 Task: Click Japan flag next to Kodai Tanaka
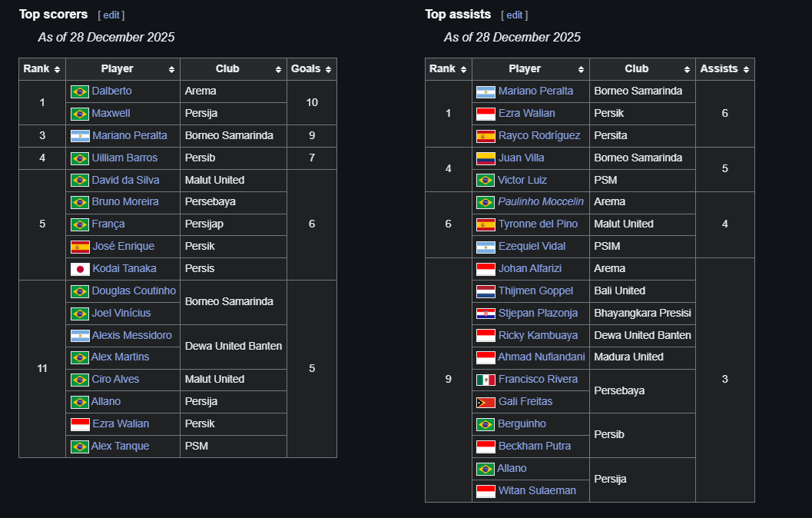pos(80,269)
